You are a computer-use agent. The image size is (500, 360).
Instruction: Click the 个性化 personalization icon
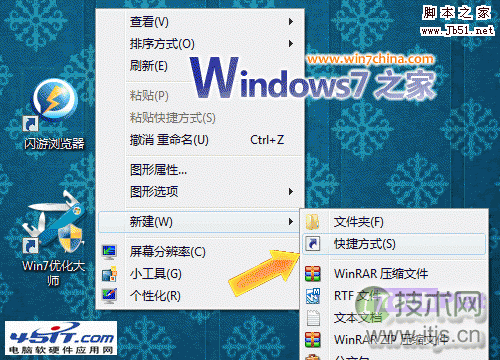[109, 295]
